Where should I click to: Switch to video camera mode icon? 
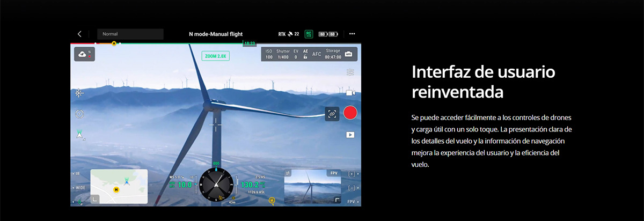pos(350,93)
